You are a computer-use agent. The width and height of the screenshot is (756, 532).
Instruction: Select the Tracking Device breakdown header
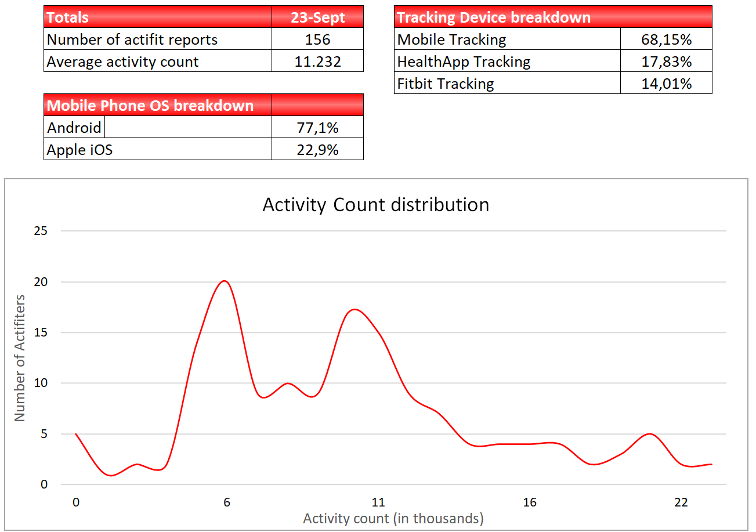[552, 17]
